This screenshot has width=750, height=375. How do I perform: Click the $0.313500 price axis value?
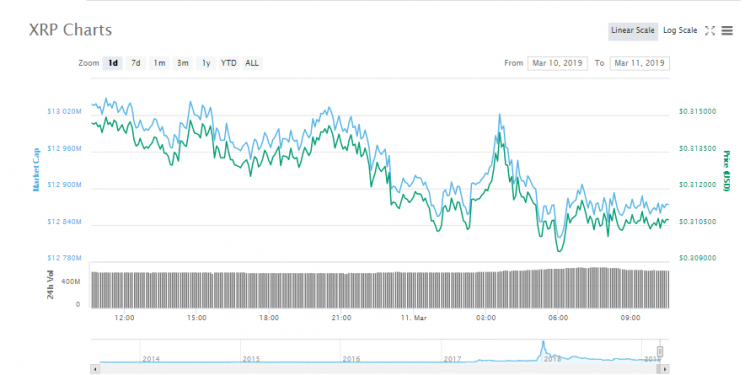pyautogui.click(x=698, y=148)
